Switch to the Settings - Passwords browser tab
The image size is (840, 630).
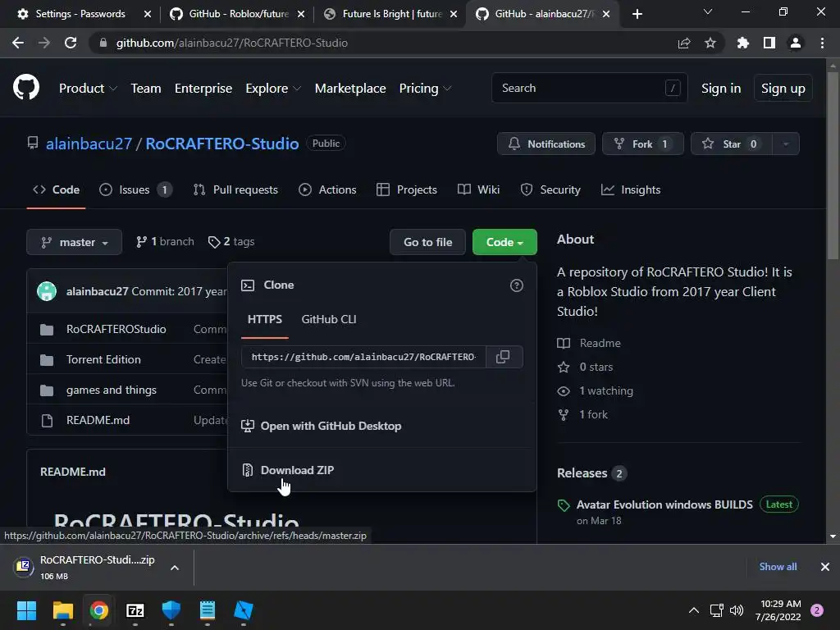[80, 14]
